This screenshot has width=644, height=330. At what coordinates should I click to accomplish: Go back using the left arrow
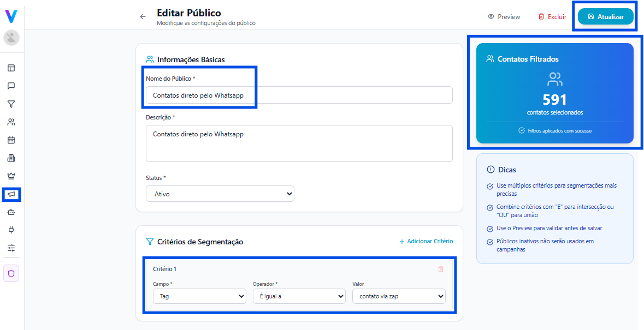point(143,16)
